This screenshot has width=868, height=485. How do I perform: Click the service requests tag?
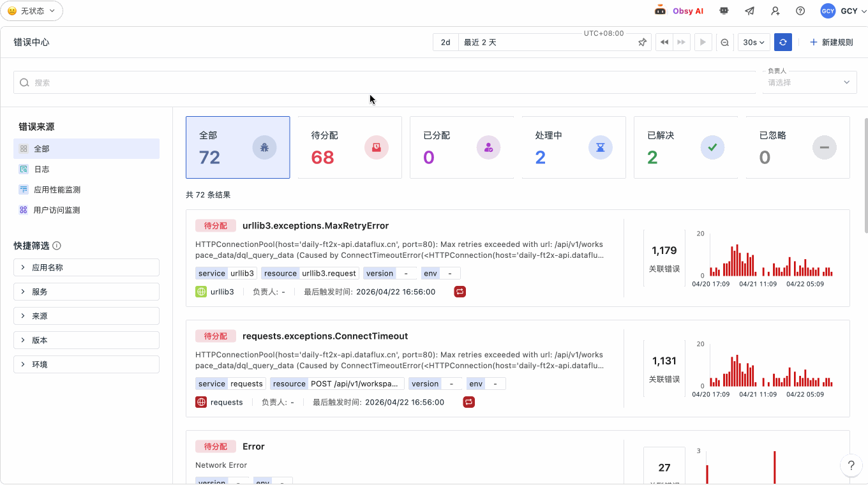(x=230, y=384)
